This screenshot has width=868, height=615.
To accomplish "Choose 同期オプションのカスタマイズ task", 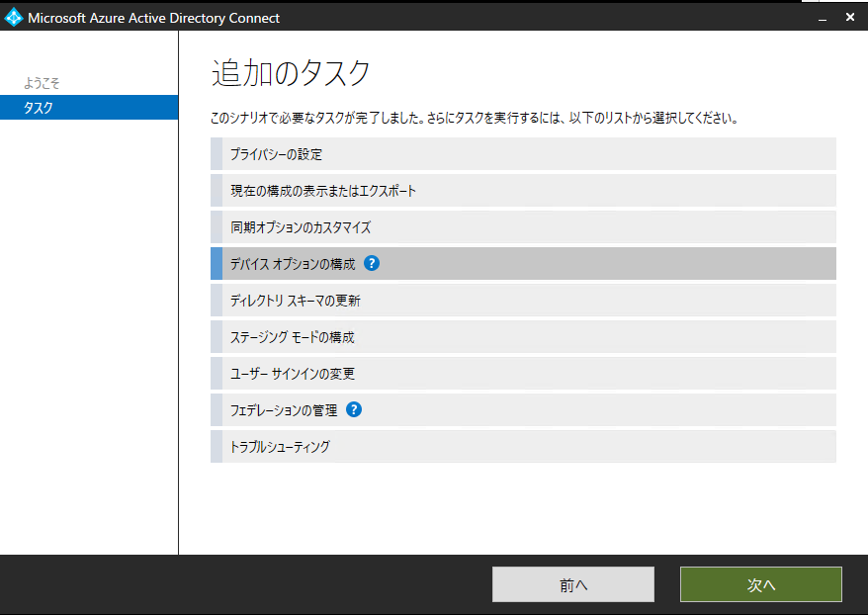I will tap(523, 227).
